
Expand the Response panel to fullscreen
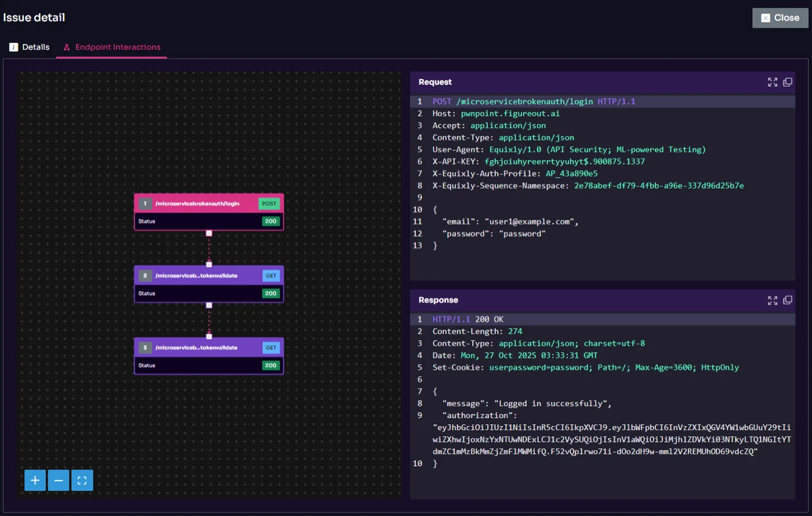click(772, 300)
